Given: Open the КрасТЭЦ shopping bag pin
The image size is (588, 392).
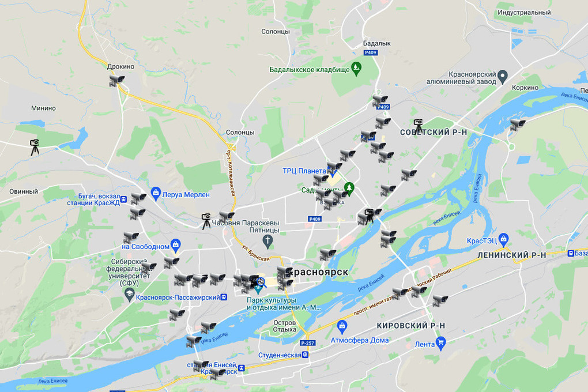Looking at the screenshot, I should tap(504, 240).
